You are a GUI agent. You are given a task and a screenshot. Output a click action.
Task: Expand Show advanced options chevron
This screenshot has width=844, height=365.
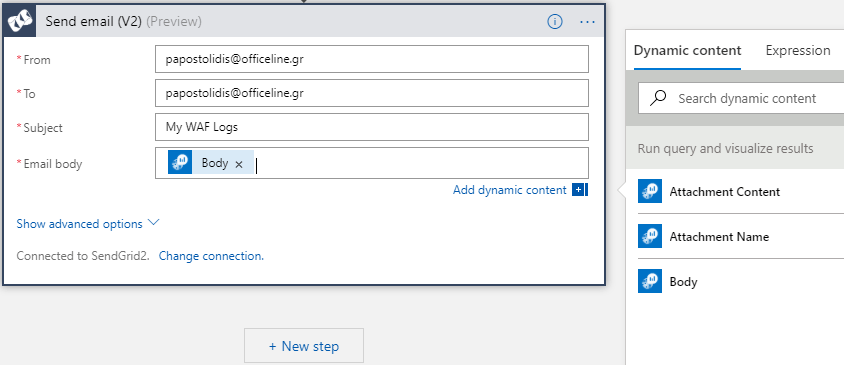153,222
